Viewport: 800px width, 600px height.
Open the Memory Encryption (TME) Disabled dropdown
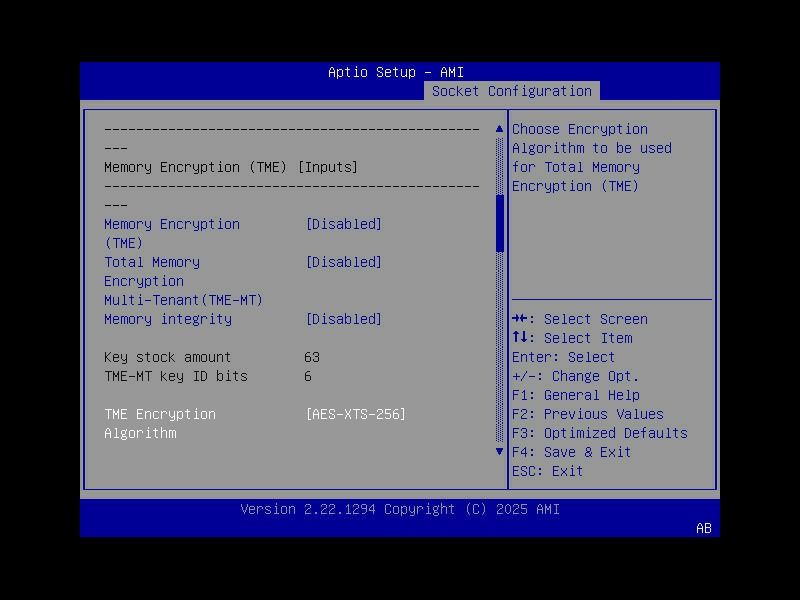344,224
